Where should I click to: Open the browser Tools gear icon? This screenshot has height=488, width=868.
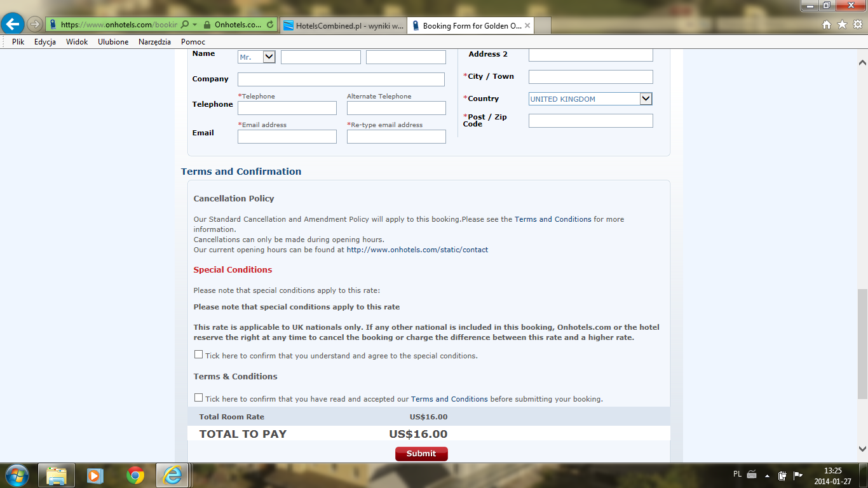857,24
